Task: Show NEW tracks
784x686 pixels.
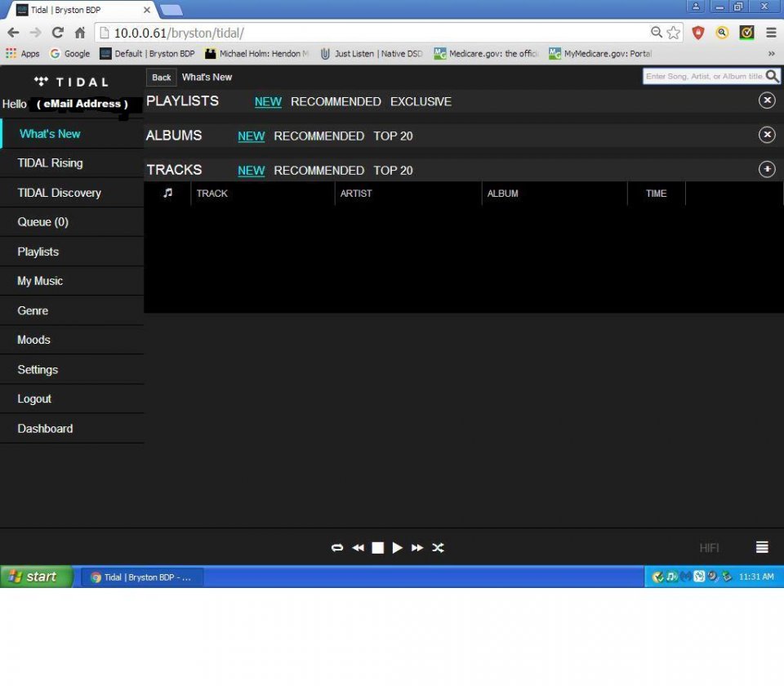Action: (251, 171)
